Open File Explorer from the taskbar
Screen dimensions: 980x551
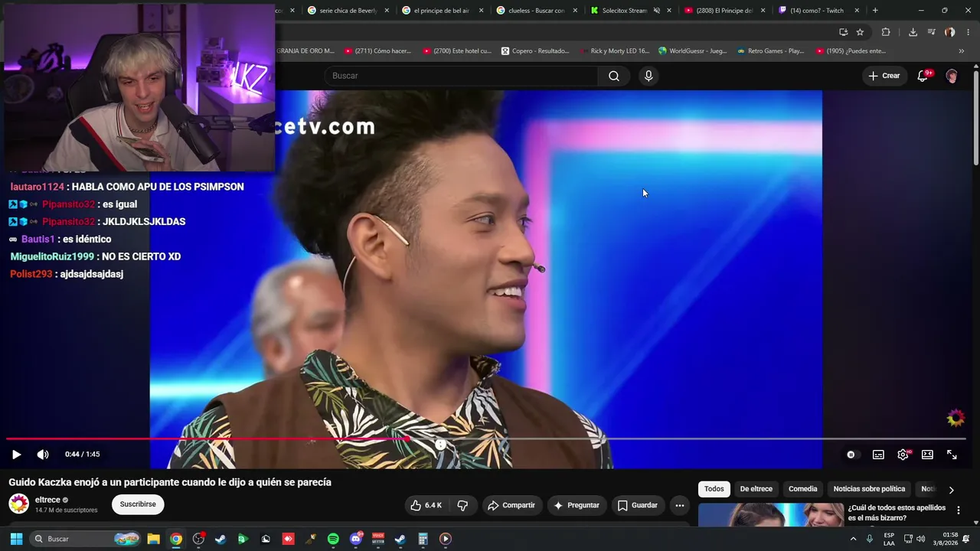(x=153, y=539)
